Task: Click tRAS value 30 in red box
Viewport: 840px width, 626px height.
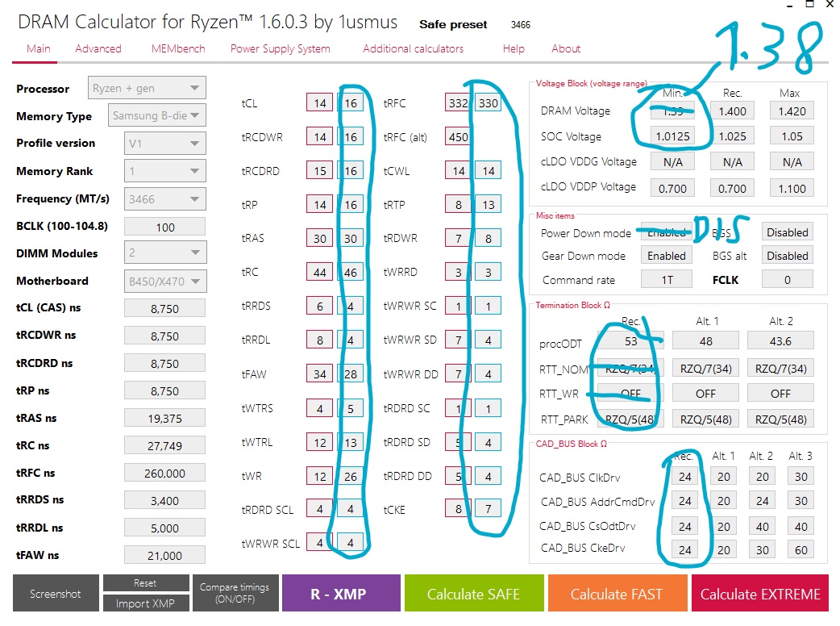Action: 320,238
